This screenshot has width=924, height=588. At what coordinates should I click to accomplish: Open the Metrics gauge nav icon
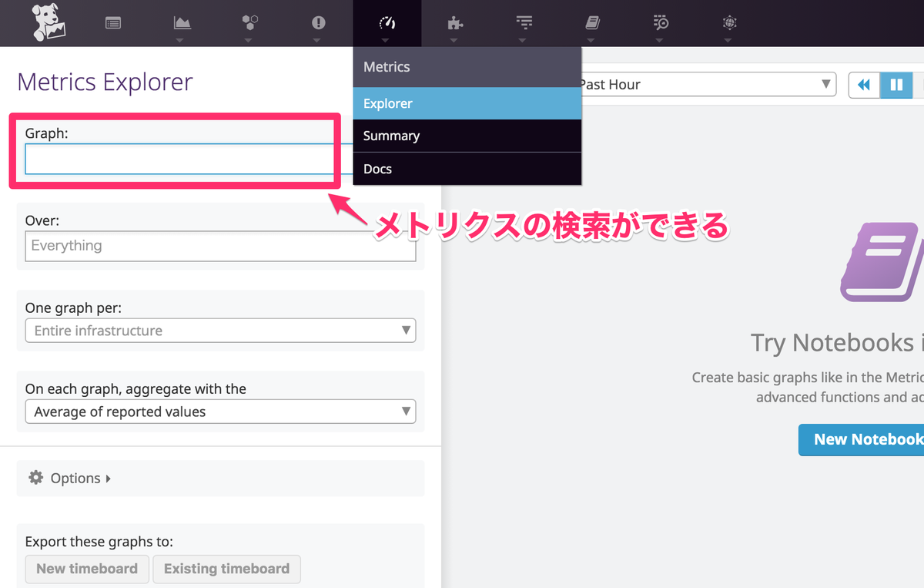387,23
